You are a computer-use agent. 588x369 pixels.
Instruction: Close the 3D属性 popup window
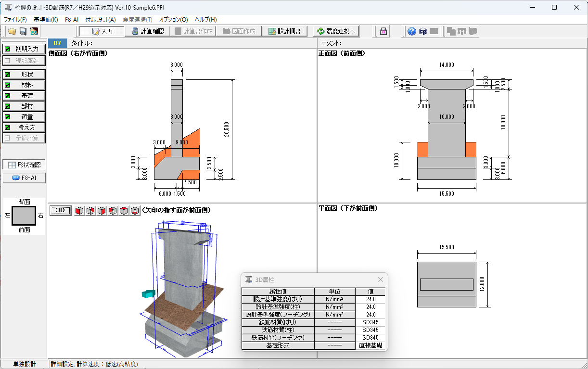[381, 280]
